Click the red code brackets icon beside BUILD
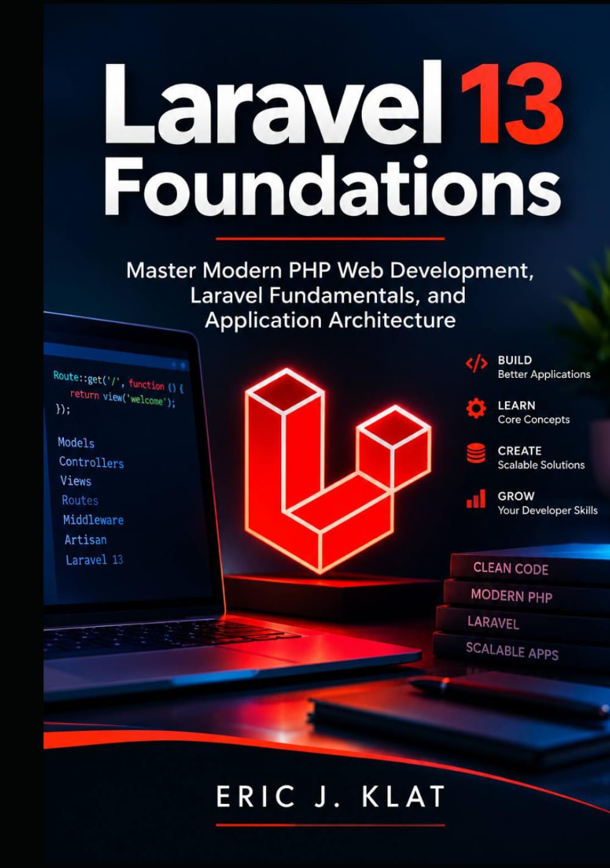Image resolution: width=610 pixels, height=868 pixels. [476, 364]
